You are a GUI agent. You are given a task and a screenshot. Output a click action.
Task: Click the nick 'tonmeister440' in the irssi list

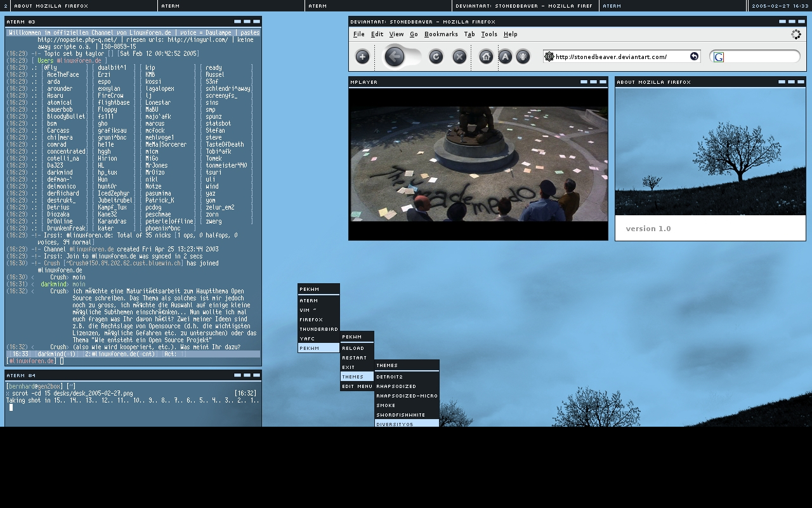tap(226, 165)
